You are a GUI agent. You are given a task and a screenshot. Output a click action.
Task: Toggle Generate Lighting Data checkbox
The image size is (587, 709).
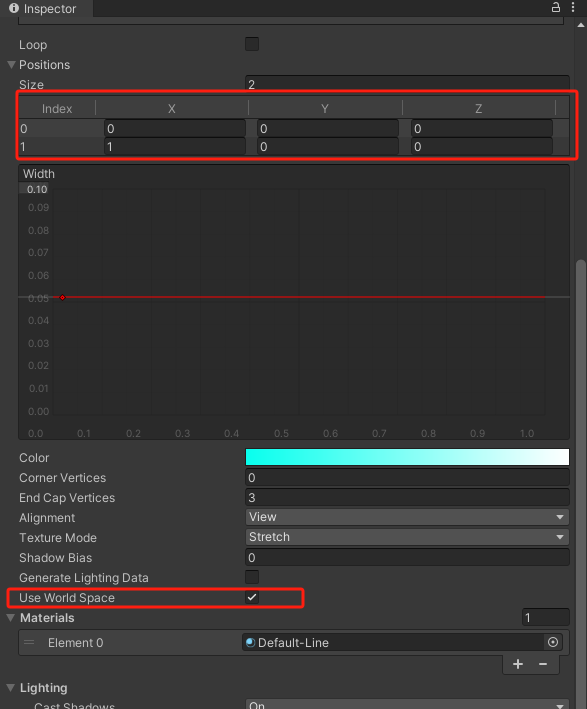pyautogui.click(x=252, y=577)
